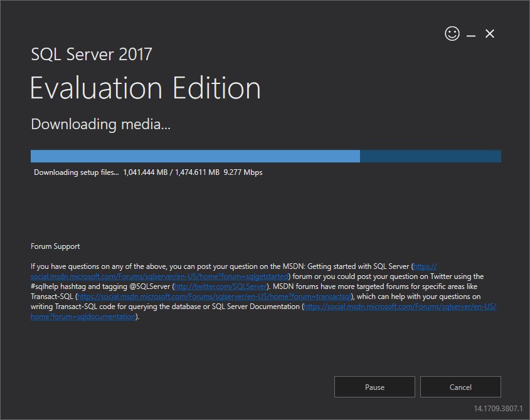Minimize the SQL Server installer window

pos(471,35)
